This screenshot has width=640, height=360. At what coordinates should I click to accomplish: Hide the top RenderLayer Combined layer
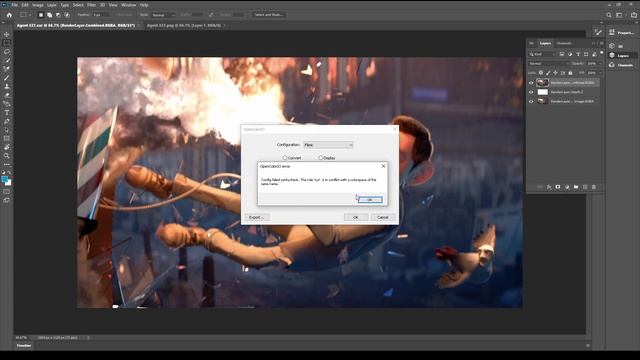click(531, 83)
